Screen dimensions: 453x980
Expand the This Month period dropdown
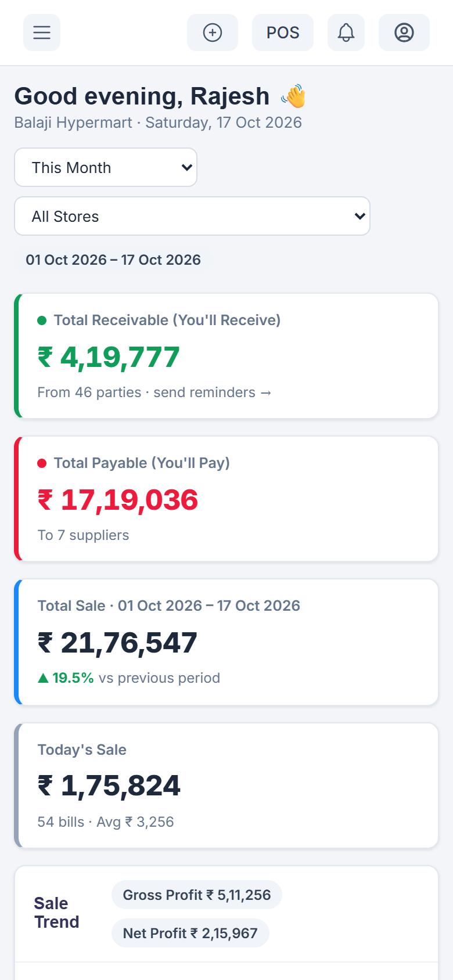pos(106,167)
